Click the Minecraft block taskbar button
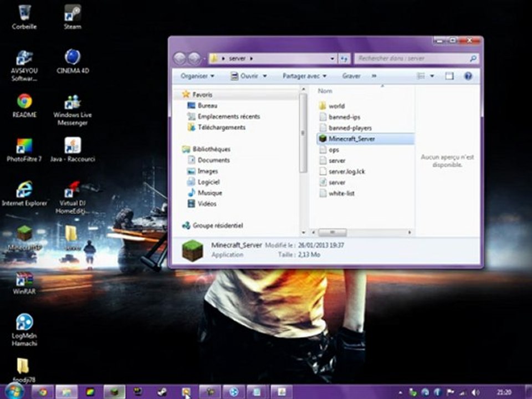 pos(114,392)
